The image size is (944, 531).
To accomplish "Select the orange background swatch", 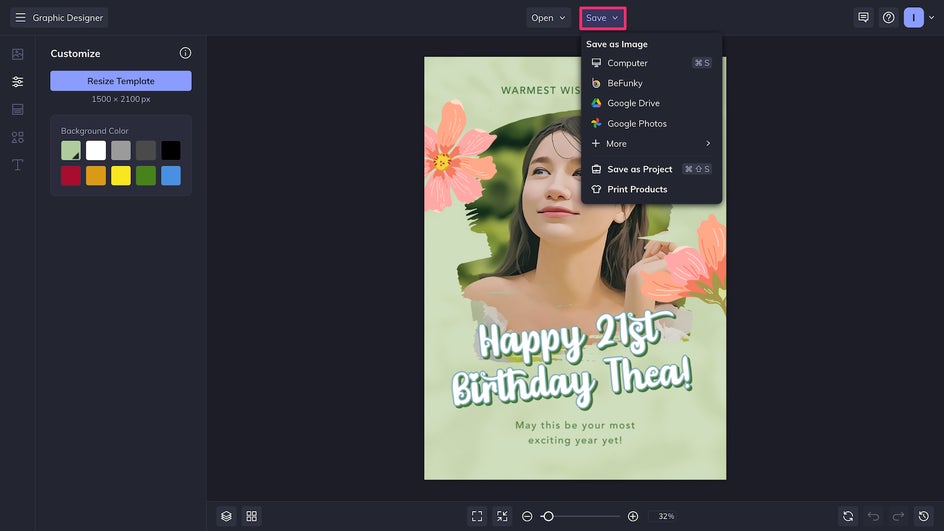I will [x=96, y=176].
